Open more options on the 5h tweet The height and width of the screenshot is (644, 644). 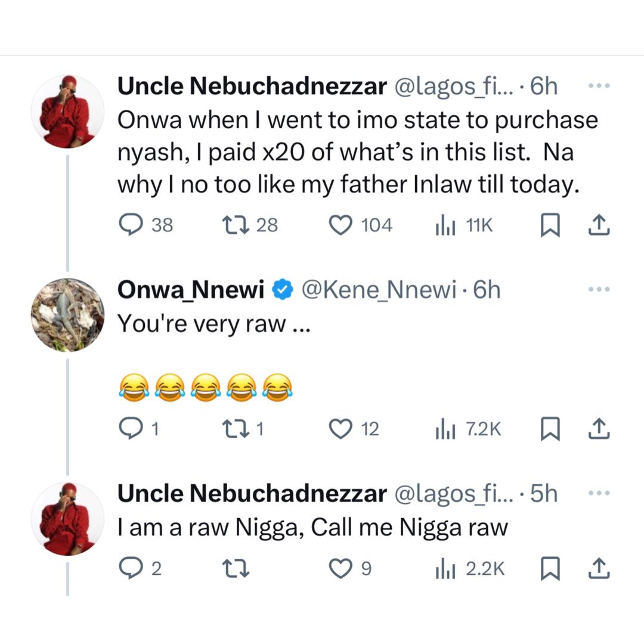tap(599, 493)
